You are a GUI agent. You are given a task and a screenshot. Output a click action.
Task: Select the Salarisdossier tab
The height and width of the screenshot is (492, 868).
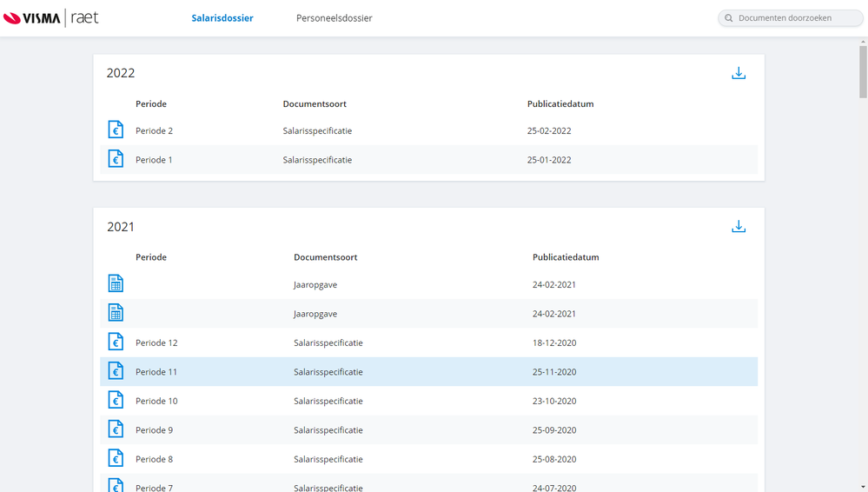222,18
